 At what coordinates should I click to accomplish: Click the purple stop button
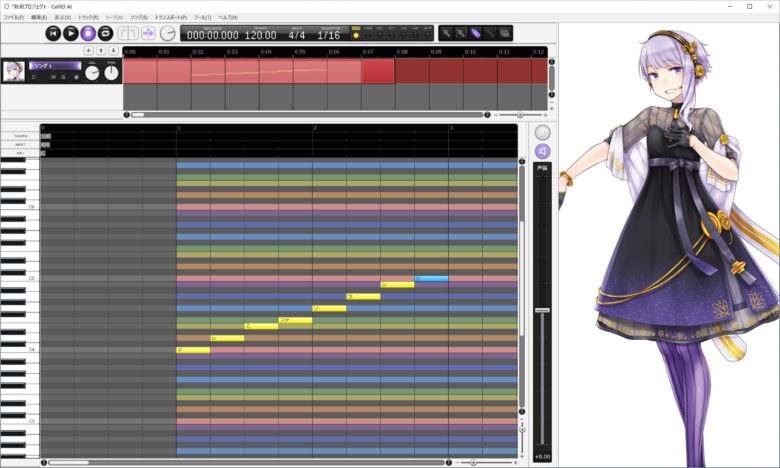click(x=88, y=33)
